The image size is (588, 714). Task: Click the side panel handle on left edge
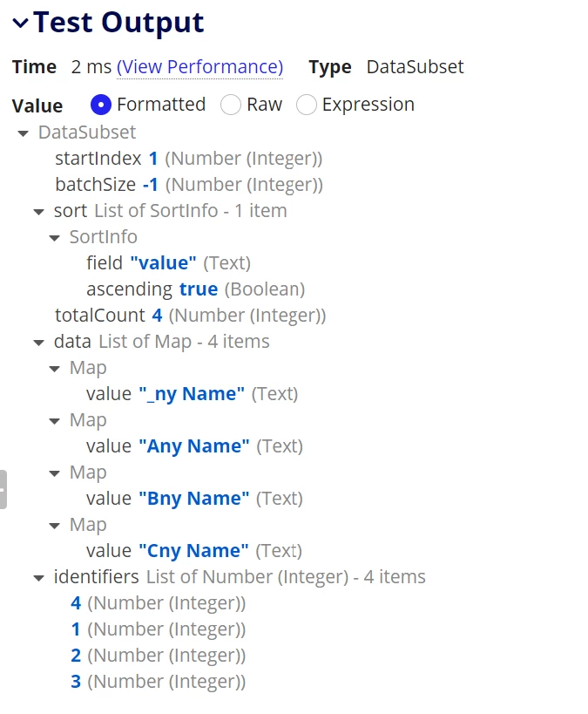[3, 489]
